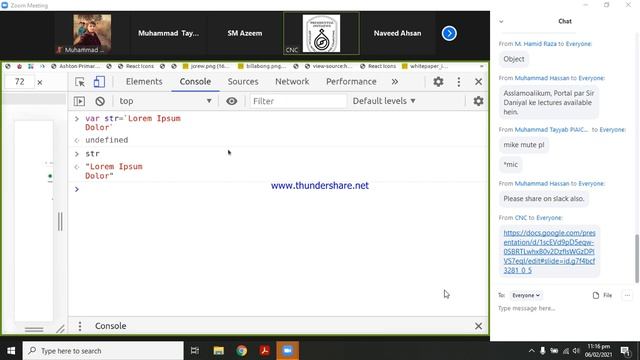Screen dimensions: 640x360
Task: Expand more DevTools tabs chevron
Action: [x=395, y=82]
